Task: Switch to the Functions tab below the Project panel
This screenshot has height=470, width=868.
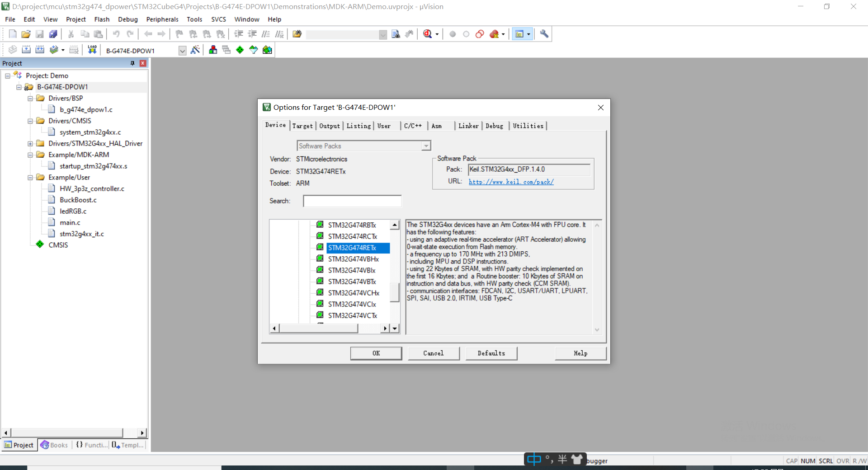Action: pos(92,445)
